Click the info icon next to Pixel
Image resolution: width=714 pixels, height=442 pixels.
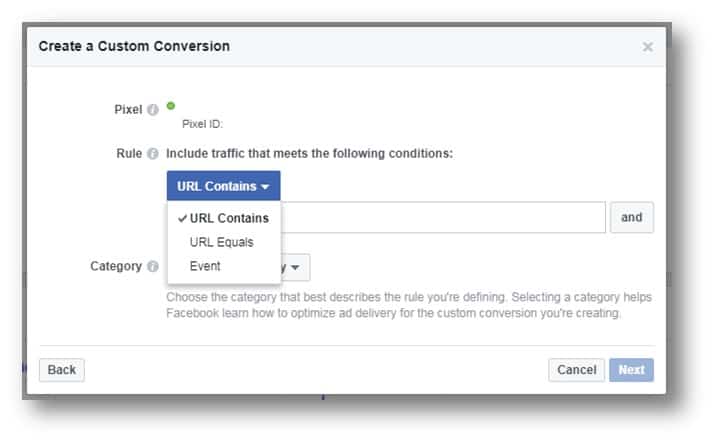[x=153, y=110]
